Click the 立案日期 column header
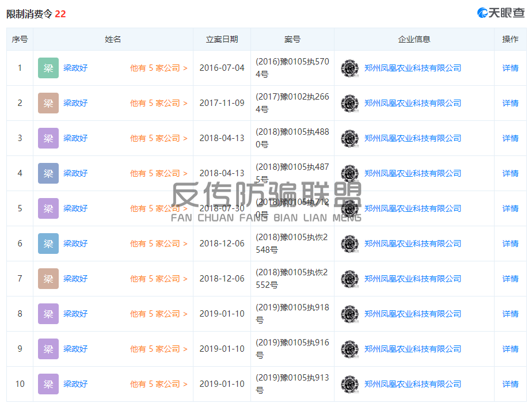This screenshot has width=532, height=403. point(222,39)
